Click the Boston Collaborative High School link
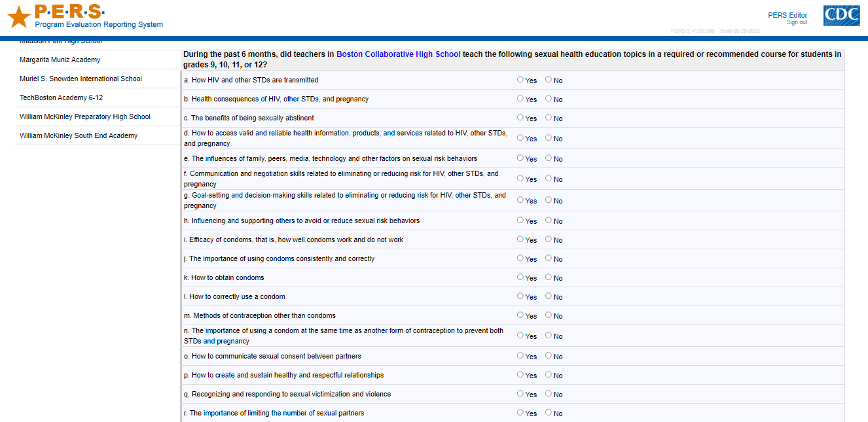 tap(398, 54)
